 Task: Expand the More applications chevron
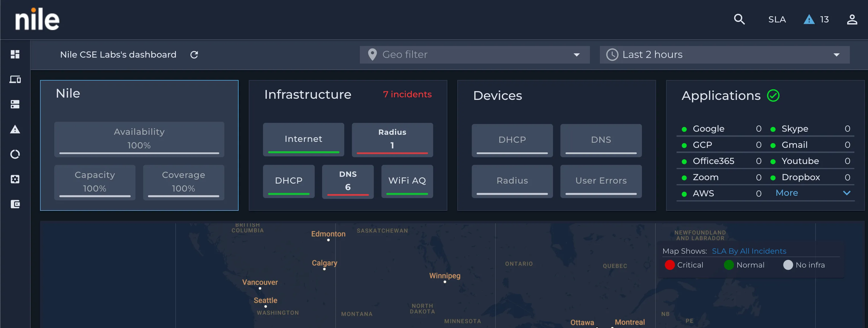[x=846, y=193]
